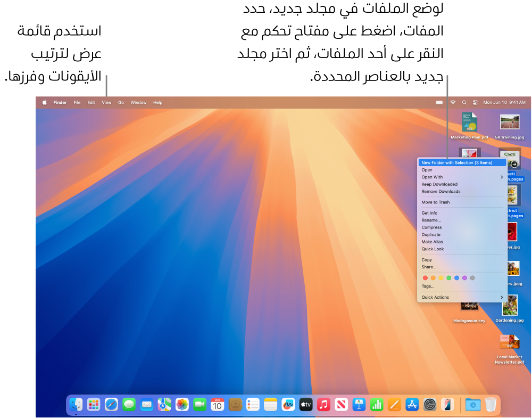Launch Pages from the Dock
Viewport: 532px width, 418px height.
(394, 404)
